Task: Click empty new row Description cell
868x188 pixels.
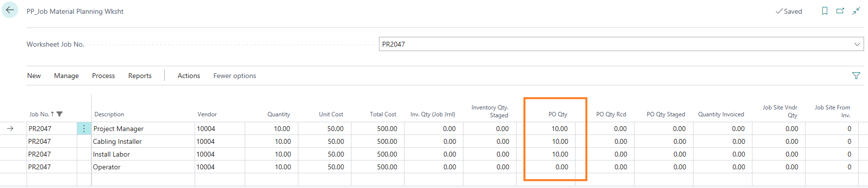Action: (x=144, y=179)
